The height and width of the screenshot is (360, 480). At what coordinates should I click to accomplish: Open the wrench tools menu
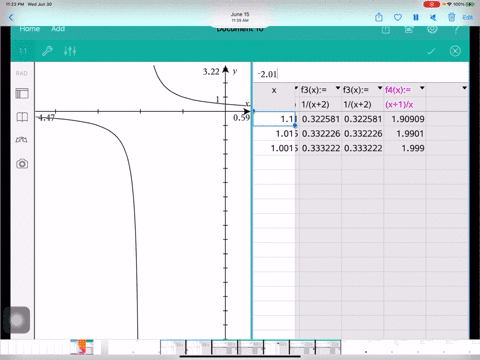(x=47, y=51)
